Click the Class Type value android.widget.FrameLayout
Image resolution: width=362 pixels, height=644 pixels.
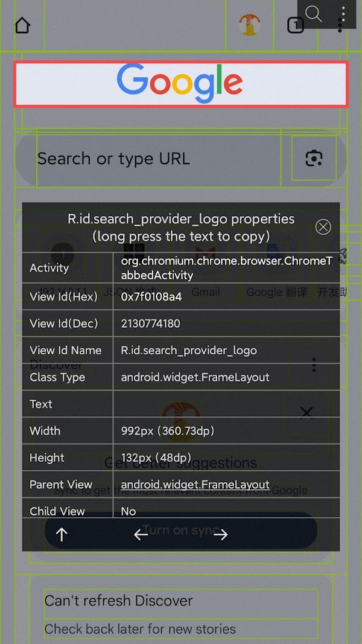coord(195,377)
